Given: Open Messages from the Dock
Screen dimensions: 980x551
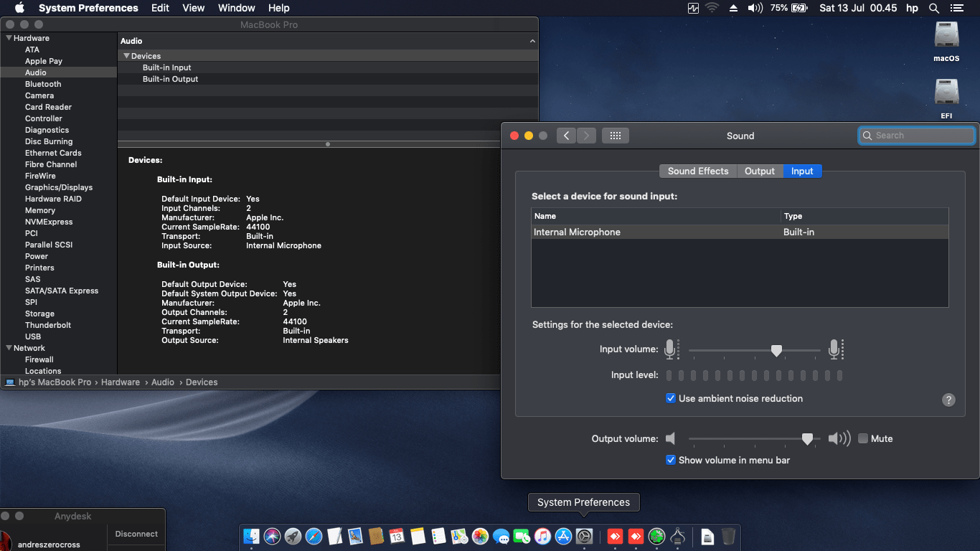Looking at the screenshot, I should pos(501,536).
